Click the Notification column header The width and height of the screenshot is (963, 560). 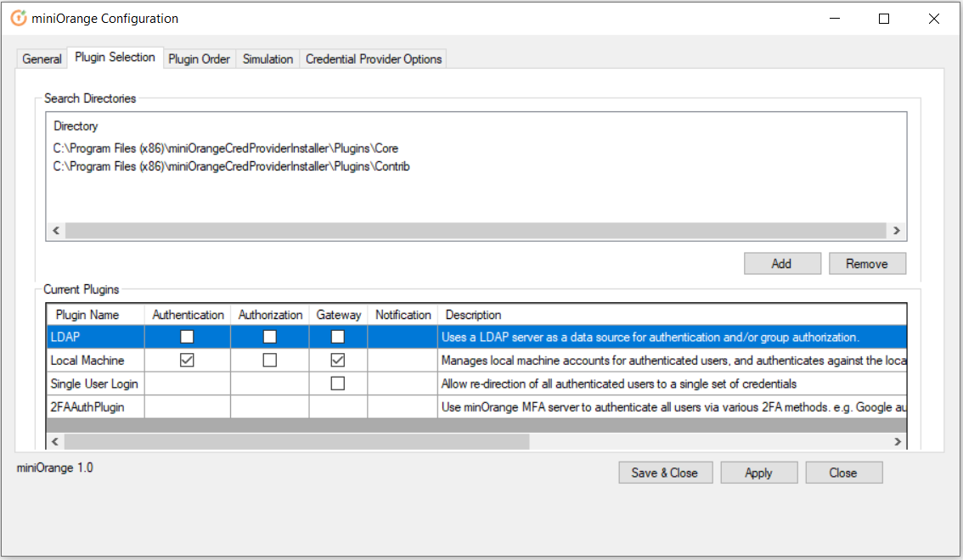click(x=403, y=315)
